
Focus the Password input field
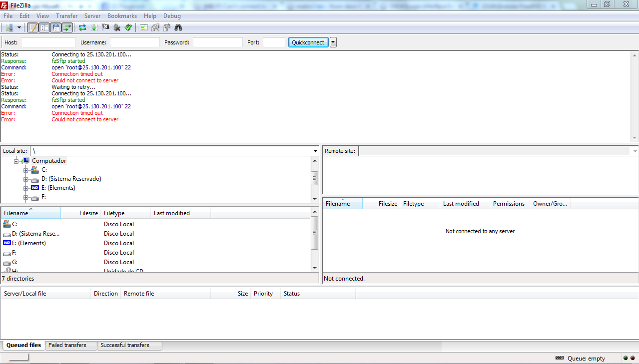(218, 42)
